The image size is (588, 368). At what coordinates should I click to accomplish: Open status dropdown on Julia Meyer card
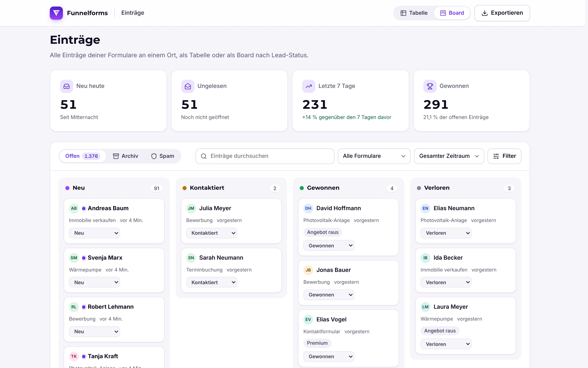[x=211, y=233]
